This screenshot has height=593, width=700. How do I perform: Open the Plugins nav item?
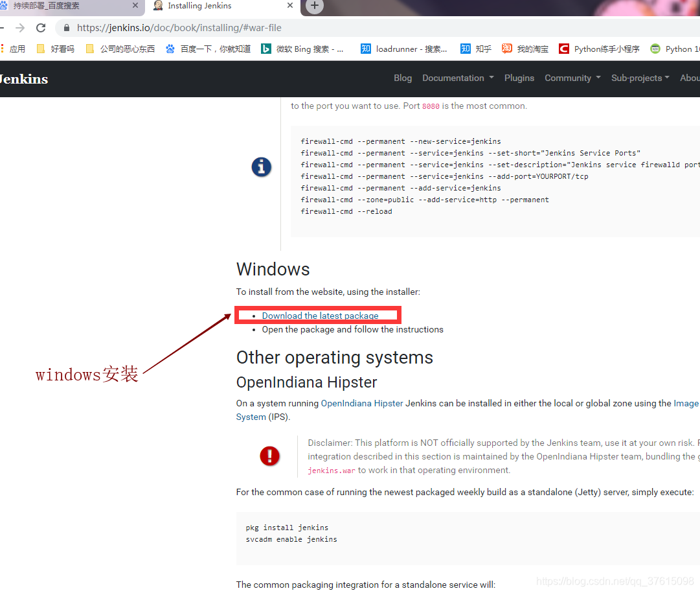(x=519, y=78)
